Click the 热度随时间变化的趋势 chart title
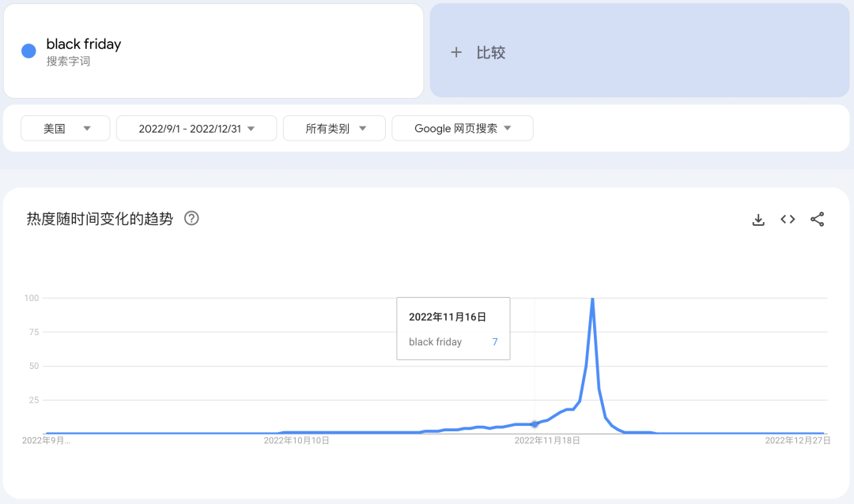Screen dimensions: 854x504 pyautogui.click(x=100, y=219)
